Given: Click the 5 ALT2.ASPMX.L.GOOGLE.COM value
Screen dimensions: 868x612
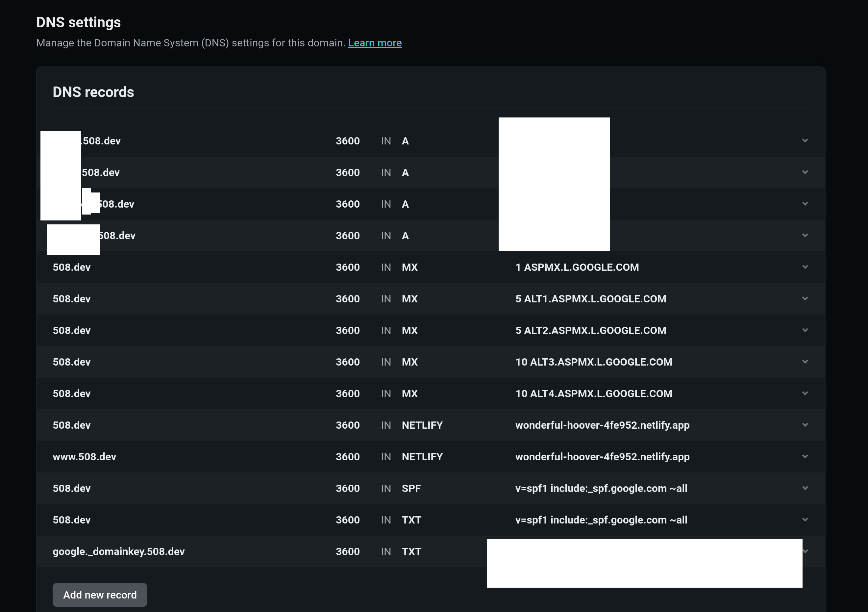Looking at the screenshot, I should (x=591, y=331).
